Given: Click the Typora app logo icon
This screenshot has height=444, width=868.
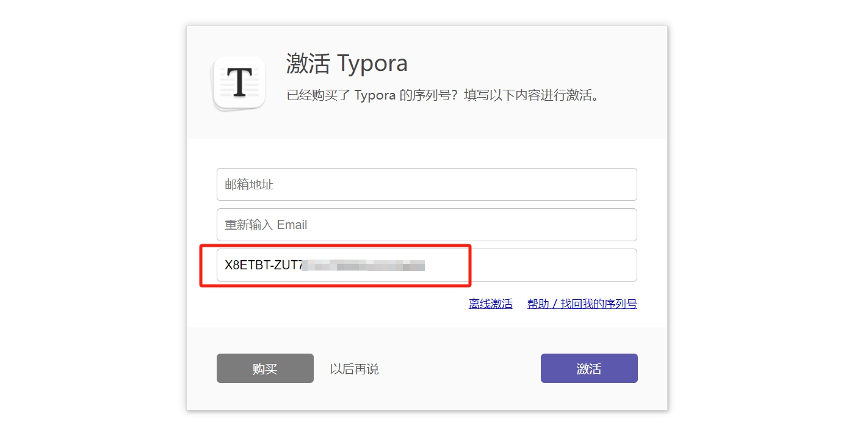Looking at the screenshot, I should point(239,83).
